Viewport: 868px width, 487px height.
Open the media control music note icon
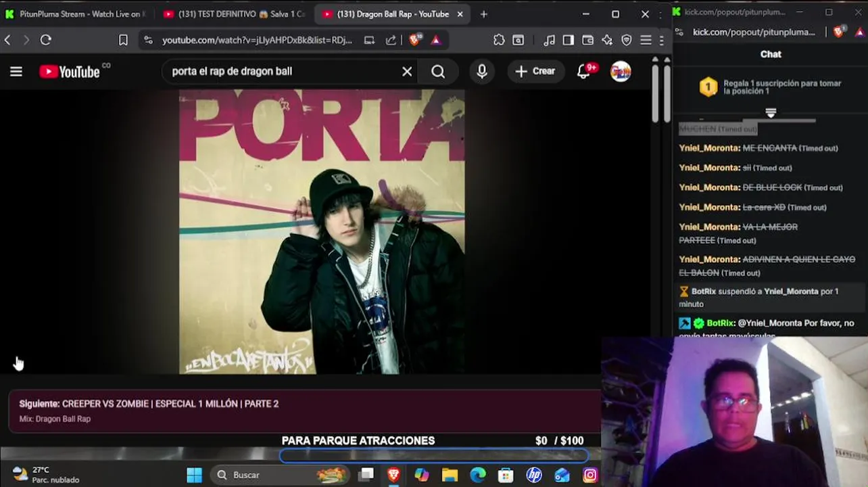[x=549, y=40]
